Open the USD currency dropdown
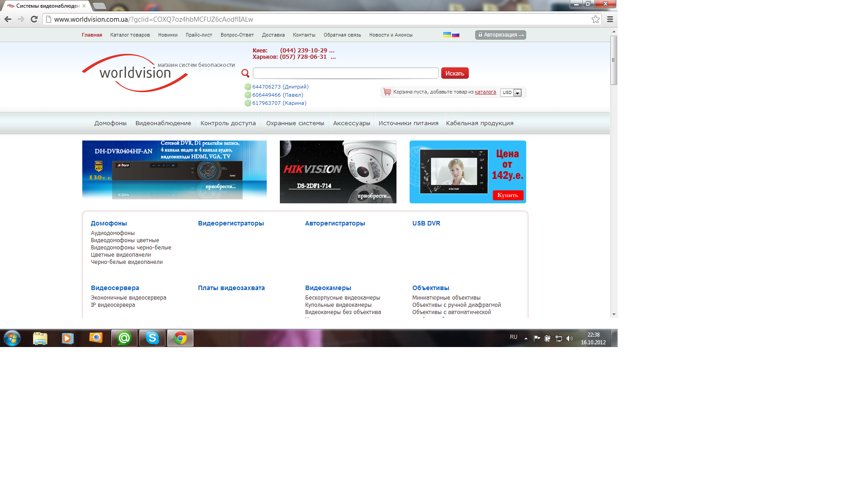 (511, 92)
